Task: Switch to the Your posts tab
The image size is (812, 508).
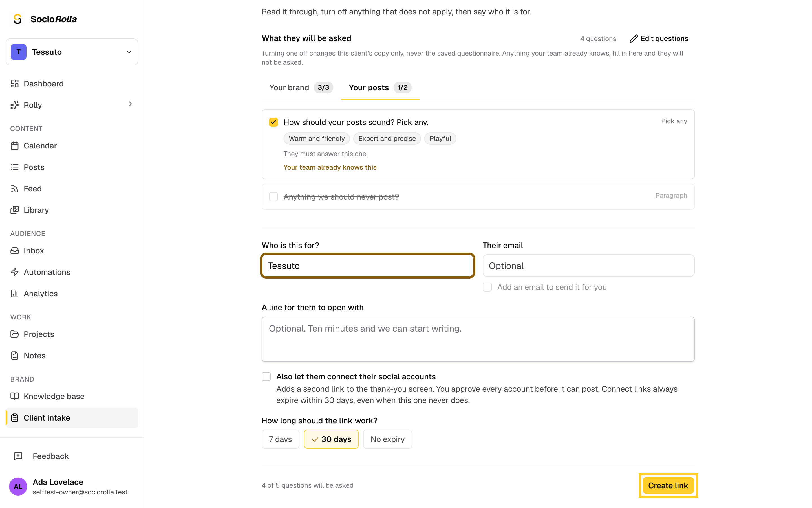Action: (380, 88)
